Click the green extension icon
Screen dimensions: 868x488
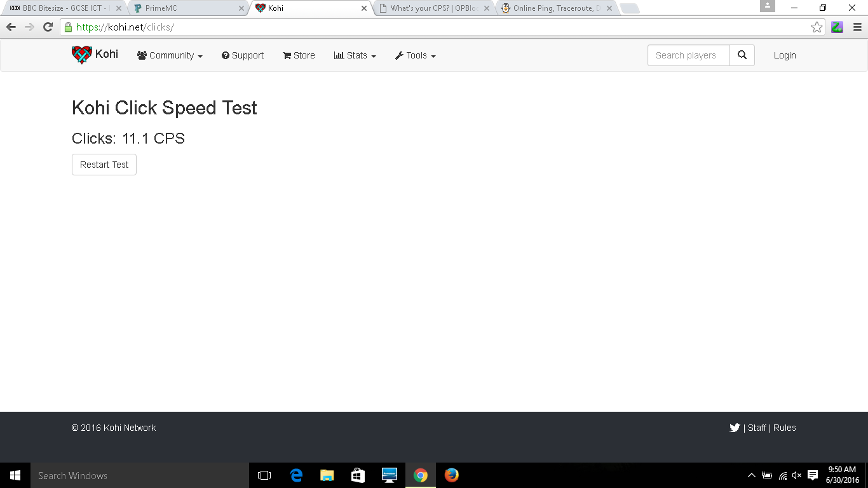(837, 27)
